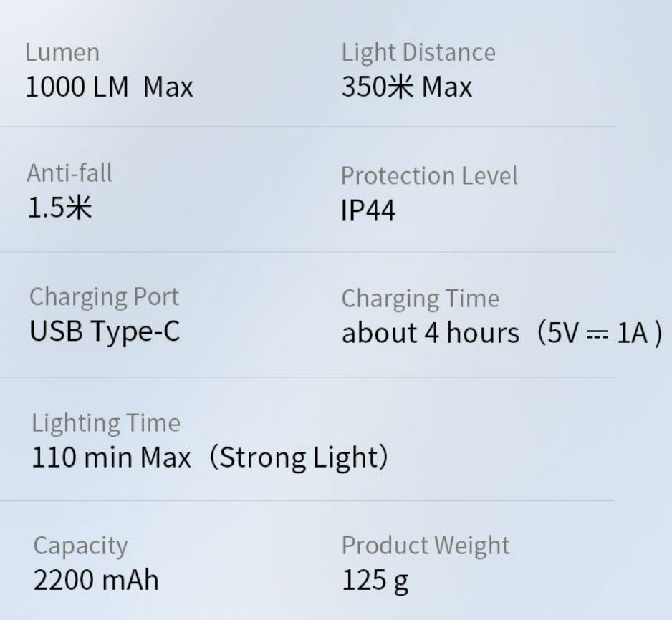Select the about 4 hours text

(x=431, y=333)
